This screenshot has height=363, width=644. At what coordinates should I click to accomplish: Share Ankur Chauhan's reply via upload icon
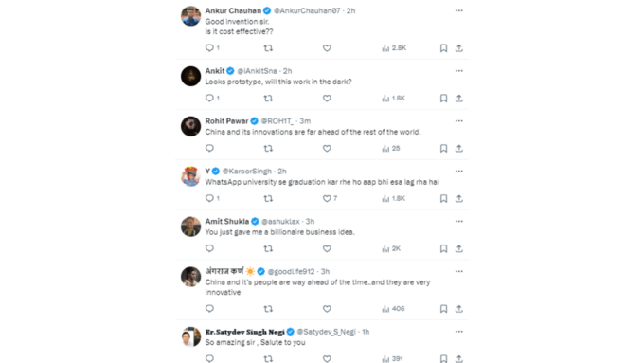coord(459,48)
